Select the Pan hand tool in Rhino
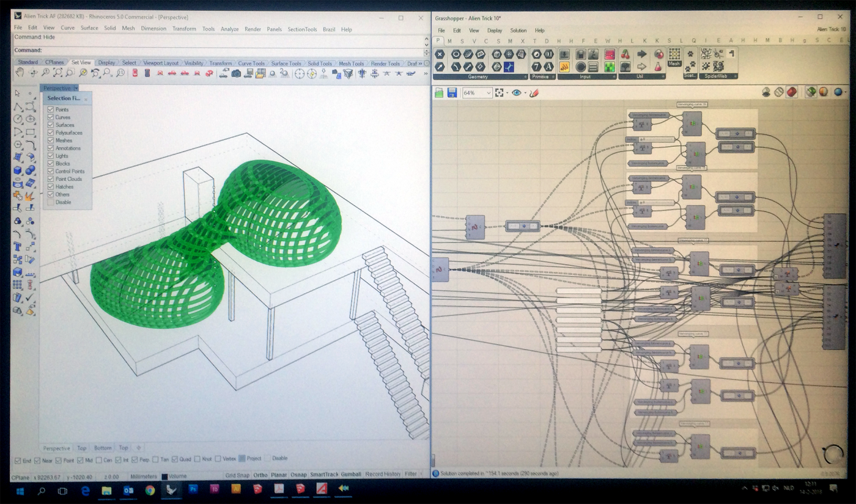This screenshot has width=856, height=504. [x=20, y=73]
